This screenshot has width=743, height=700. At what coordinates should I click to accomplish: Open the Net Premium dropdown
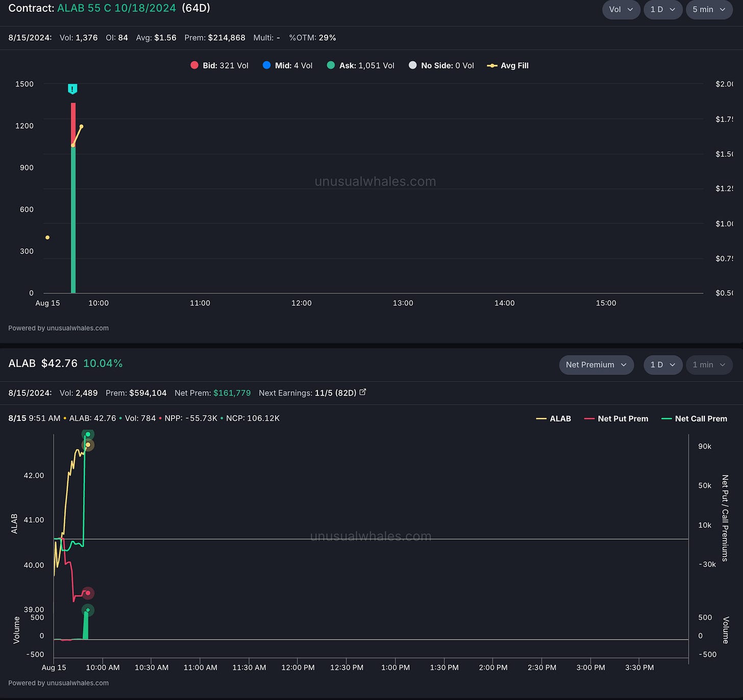pyautogui.click(x=597, y=365)
